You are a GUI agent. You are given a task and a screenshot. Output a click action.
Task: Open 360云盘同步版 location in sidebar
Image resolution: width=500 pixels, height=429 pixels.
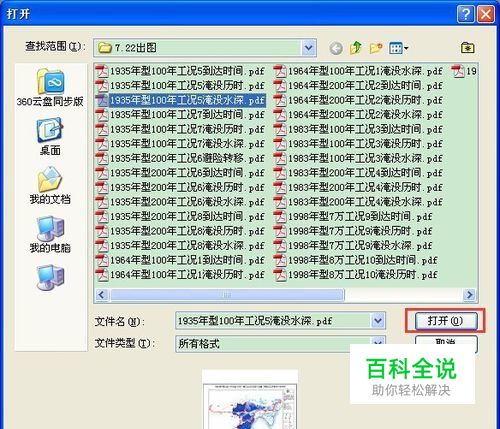coord(50,87)
